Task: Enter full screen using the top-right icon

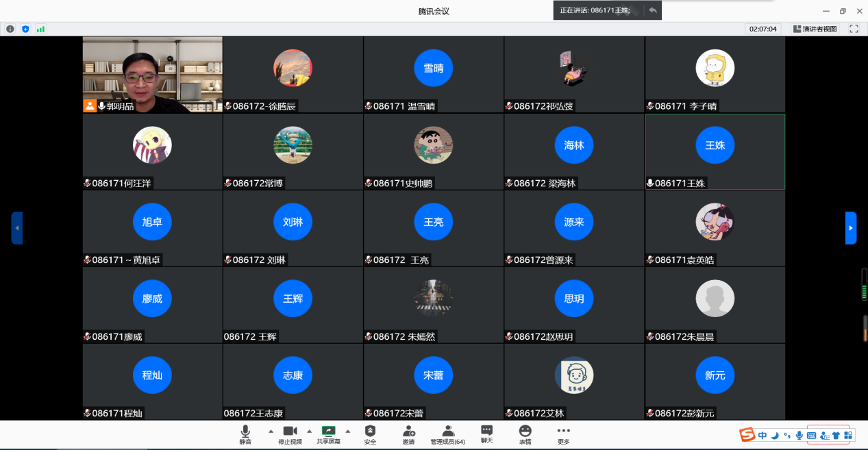Action: tap(854, 29)
